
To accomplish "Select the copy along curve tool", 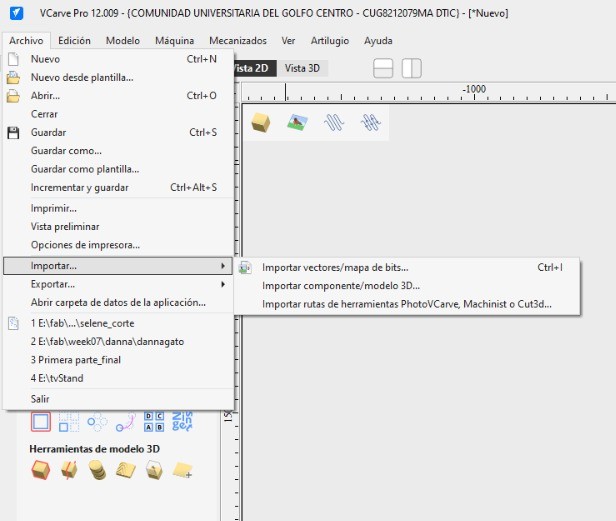I will 126,422.
